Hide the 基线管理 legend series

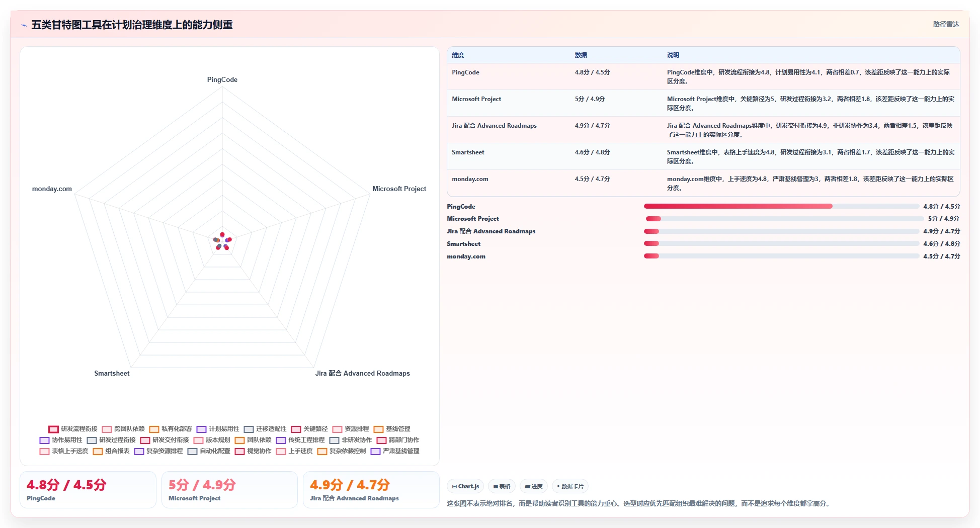pos(392,429)
